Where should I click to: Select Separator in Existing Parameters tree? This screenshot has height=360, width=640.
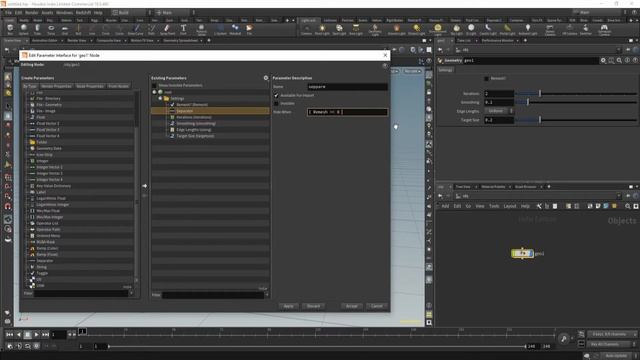(211, 111)
